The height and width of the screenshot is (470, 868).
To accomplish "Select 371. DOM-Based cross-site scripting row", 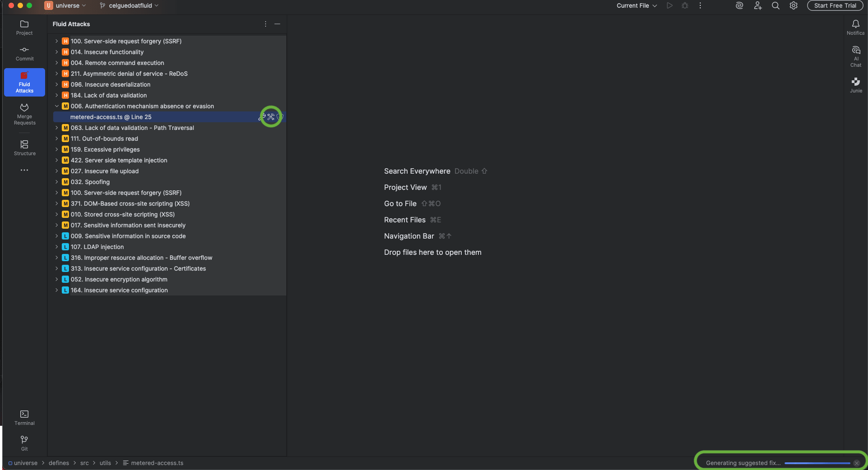I will coord(169,203).
